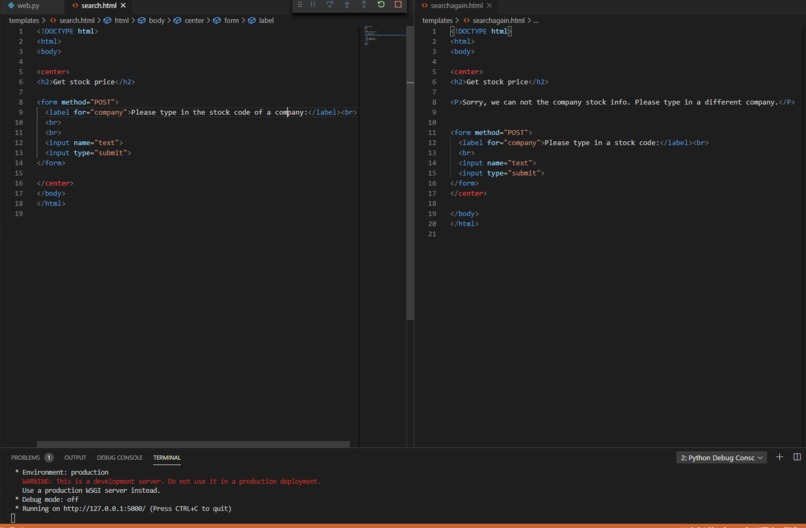Click 'search.html' breadcrumb item
The image size is (806, 528).
77,21
